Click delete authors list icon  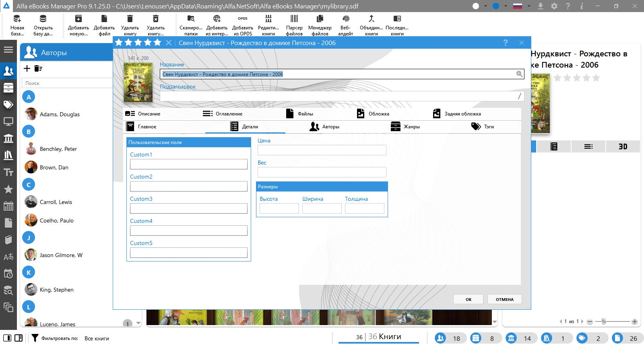pyautogui.click(x=38, y=68)
